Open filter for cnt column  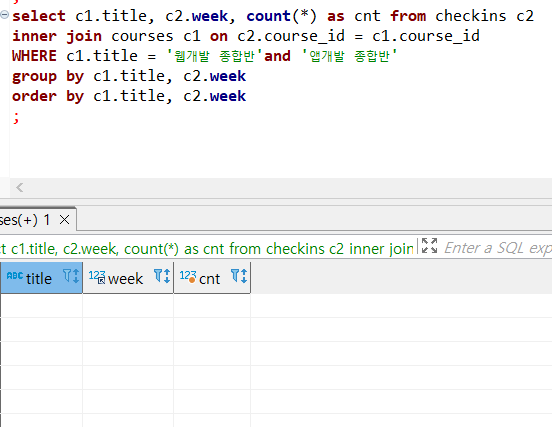pos(235,275)
